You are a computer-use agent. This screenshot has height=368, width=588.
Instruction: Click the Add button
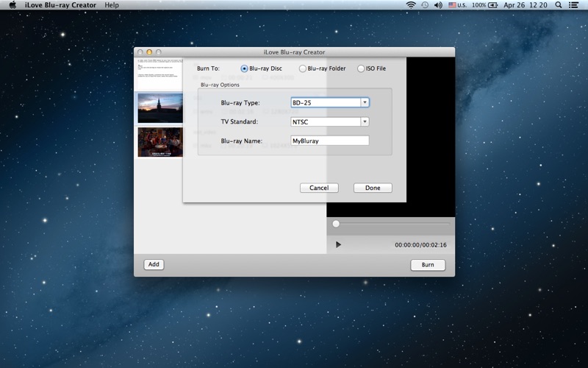point(154,264)
